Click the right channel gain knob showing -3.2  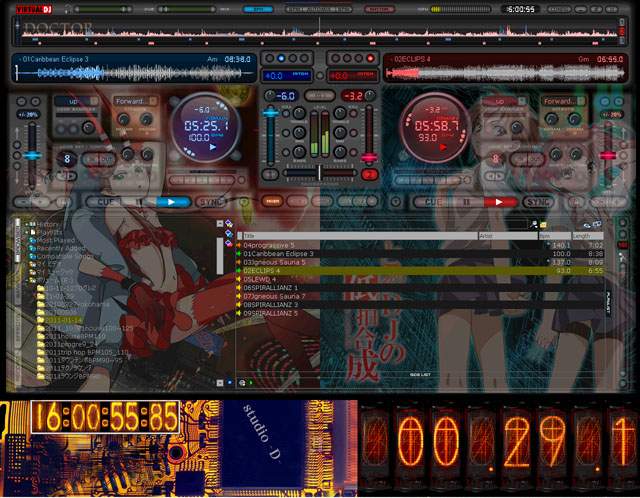point(370,96)
